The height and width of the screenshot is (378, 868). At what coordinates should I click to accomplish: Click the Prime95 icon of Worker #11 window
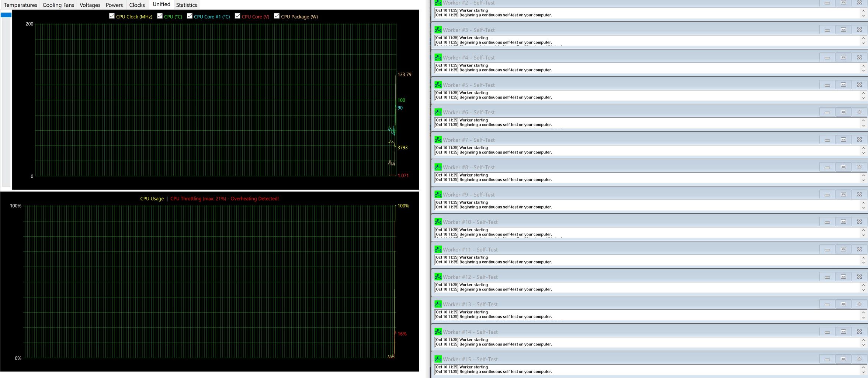[438, 249]
